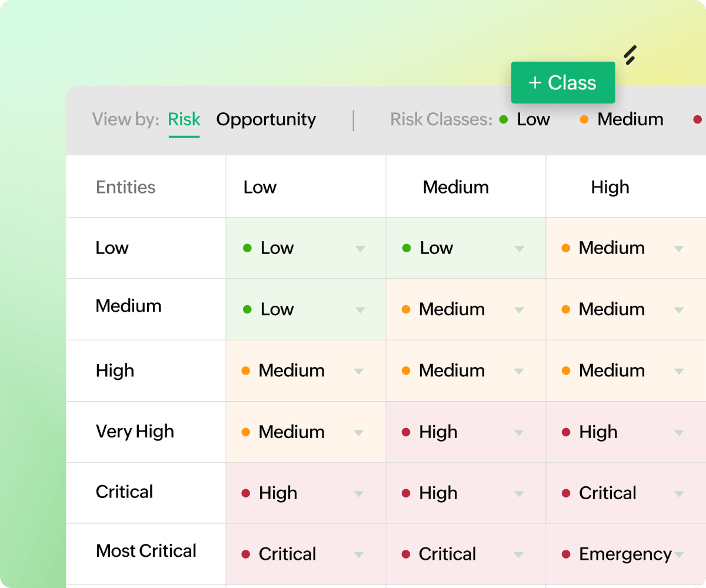The height and width of the screenshot is (588, 706).
Task: Click the Entities column header
Action: pyautogui.click(x=125, y=186)
